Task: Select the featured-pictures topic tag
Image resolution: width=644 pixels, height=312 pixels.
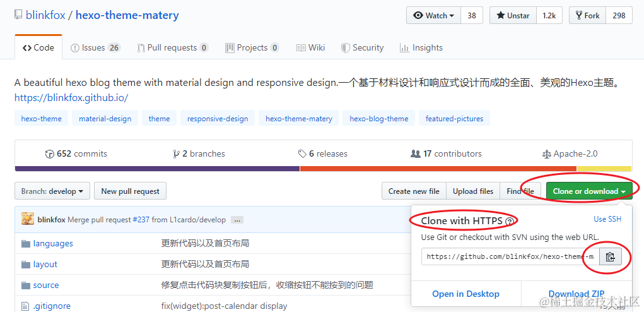Action: click(x=454, y=118)
